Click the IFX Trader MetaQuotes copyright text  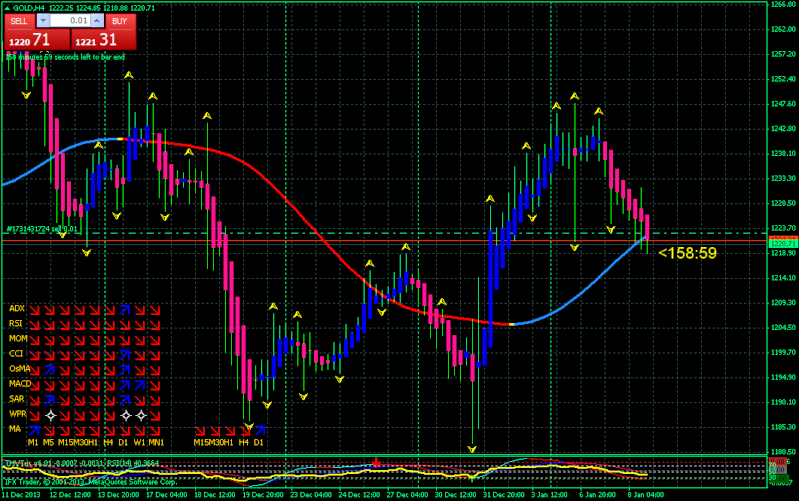pyautogui.click(x=90, y=481)
